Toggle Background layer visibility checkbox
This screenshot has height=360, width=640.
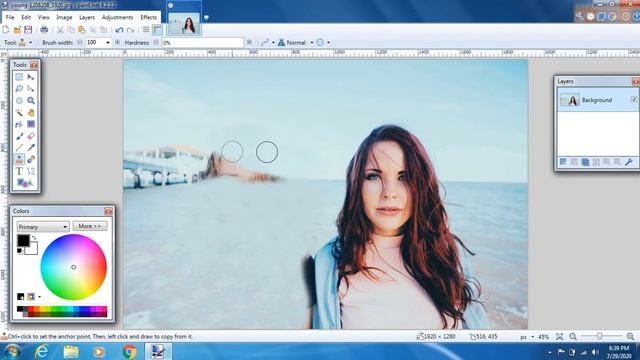pos(634,100)
